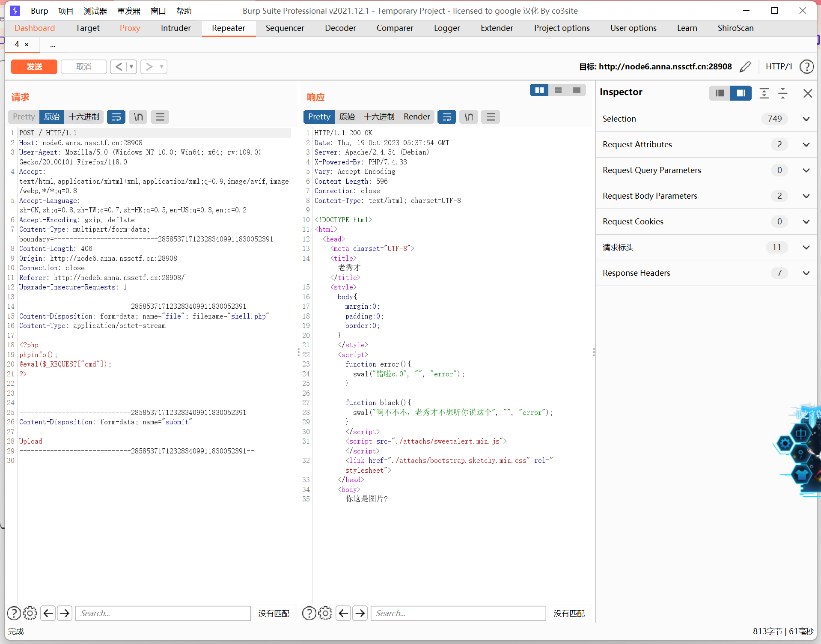The image size is (821, 644).
Task: Open the Intruder tab
Action: [x=176, y=28]
